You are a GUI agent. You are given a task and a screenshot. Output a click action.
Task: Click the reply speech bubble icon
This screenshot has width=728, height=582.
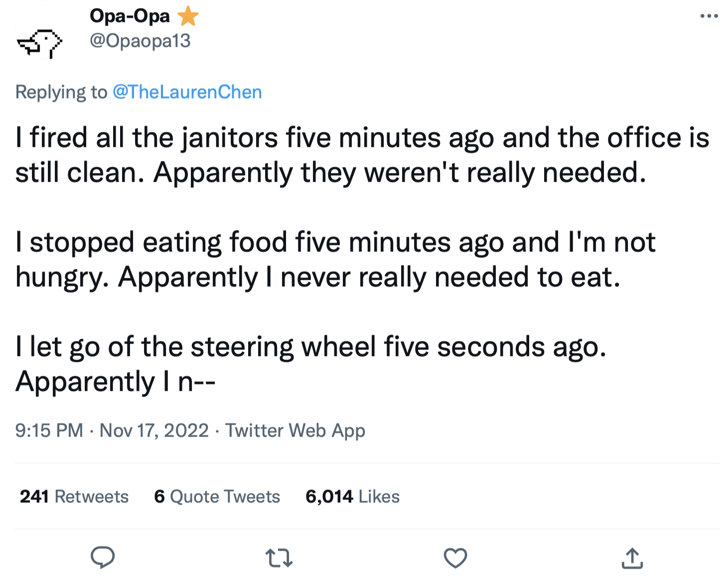click(x=103, y=557)
